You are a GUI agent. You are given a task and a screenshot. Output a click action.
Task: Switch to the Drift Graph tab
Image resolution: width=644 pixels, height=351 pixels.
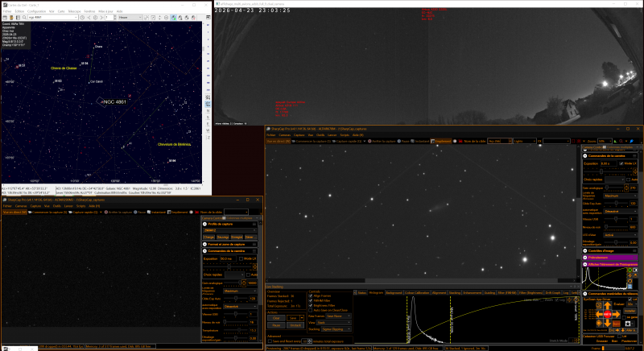coord(553,293)
